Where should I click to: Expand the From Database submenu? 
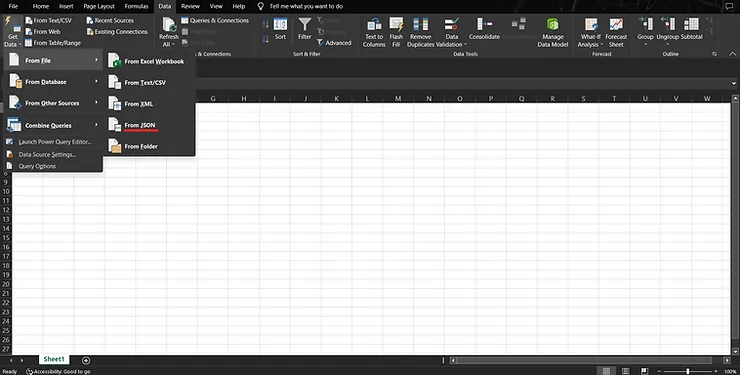click(x=54, y=82)
